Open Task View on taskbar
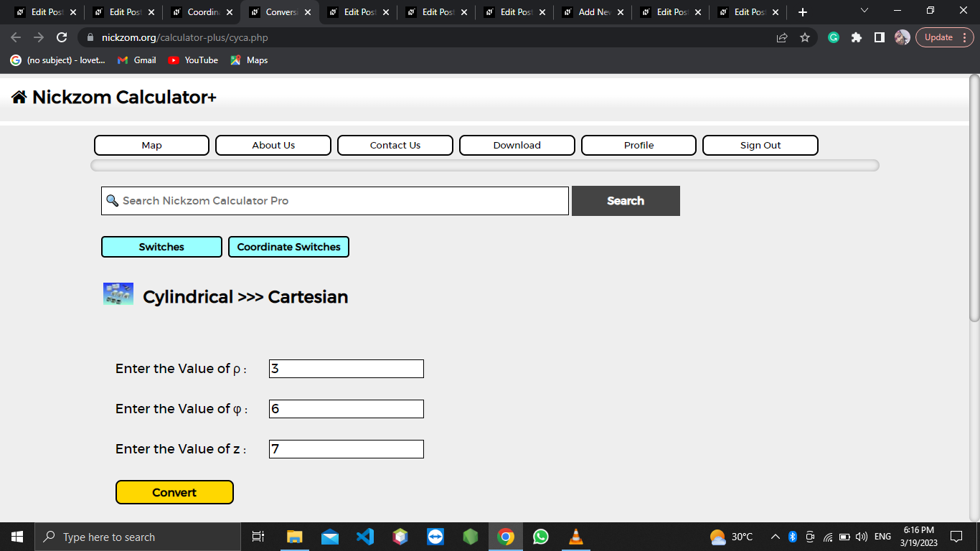The width and height of the screenshot is (980, 551). 258,537
